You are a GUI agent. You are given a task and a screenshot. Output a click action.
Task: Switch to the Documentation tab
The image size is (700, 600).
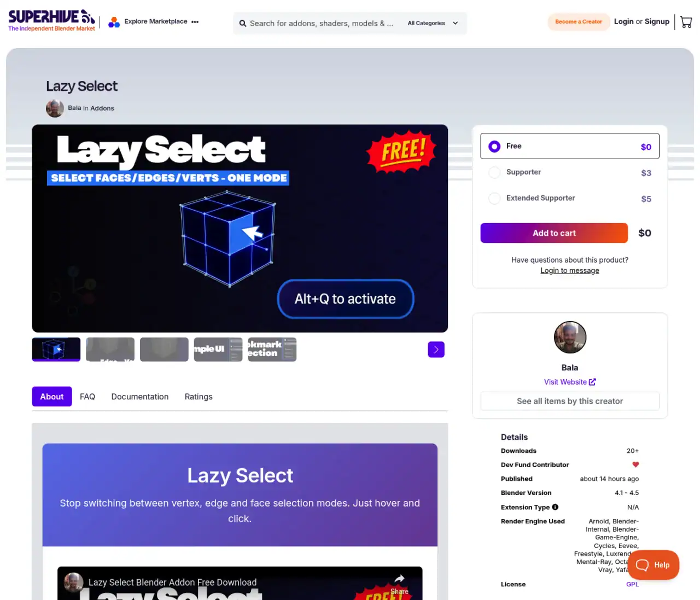pyautogui.click(x=140, y=397)
